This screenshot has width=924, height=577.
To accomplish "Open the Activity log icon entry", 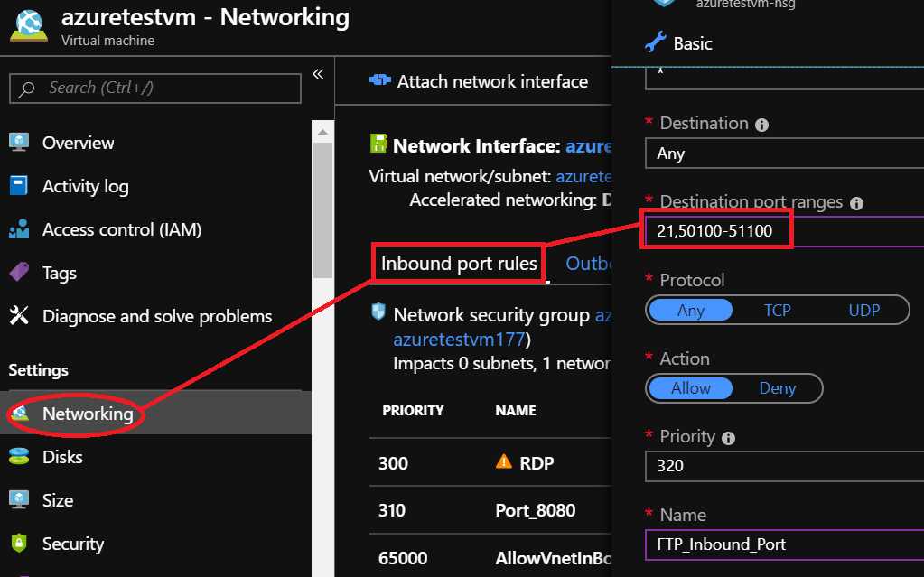I will [19, 186].
